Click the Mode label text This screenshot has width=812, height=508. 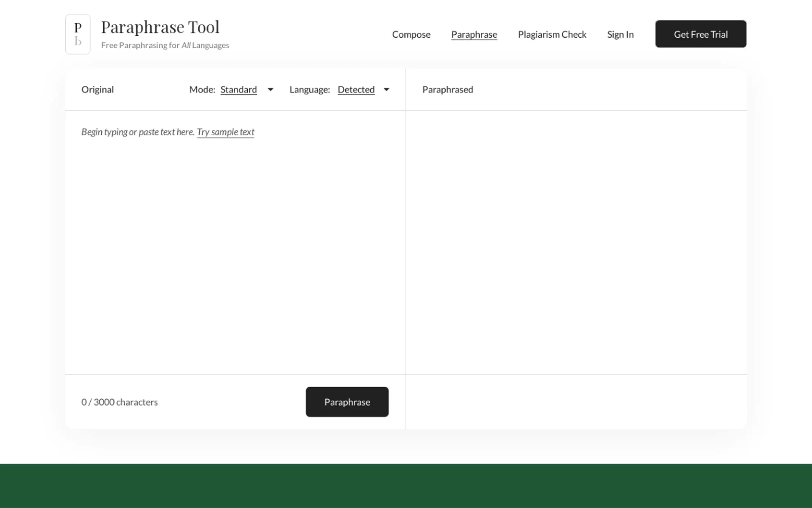[202, 90]
